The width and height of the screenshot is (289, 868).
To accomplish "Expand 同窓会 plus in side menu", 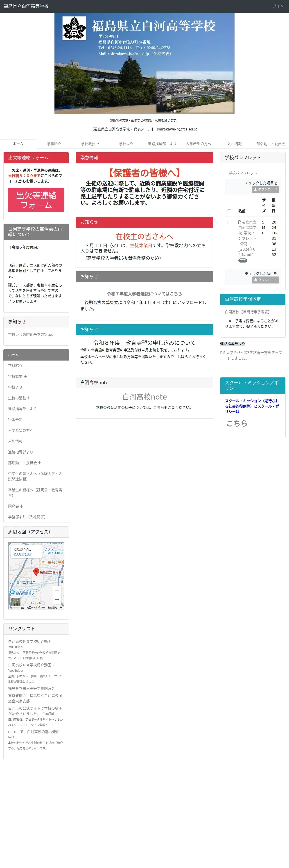I will point(22,506).
